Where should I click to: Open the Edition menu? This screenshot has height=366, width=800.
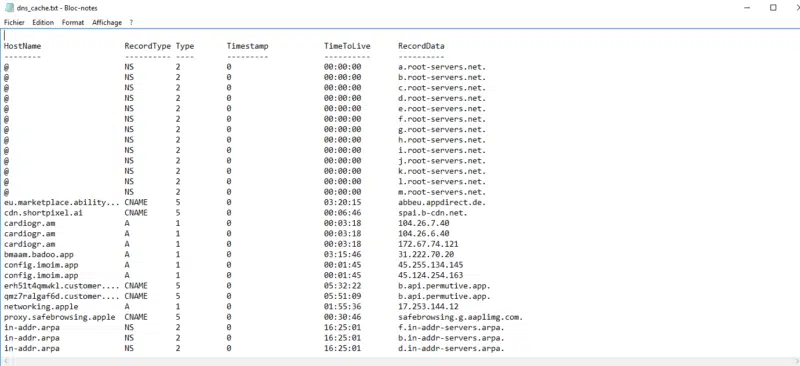click(x=43, y=22)
